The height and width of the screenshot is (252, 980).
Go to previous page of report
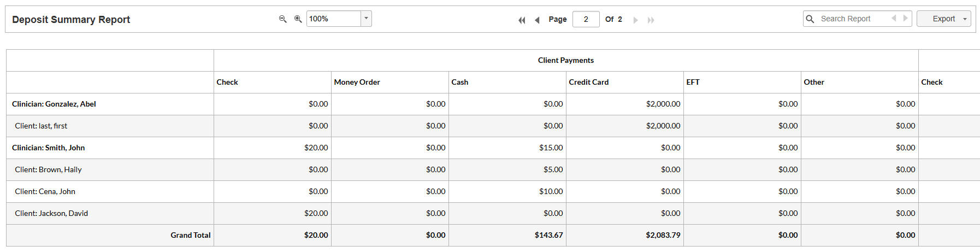(x=537, y=20)
